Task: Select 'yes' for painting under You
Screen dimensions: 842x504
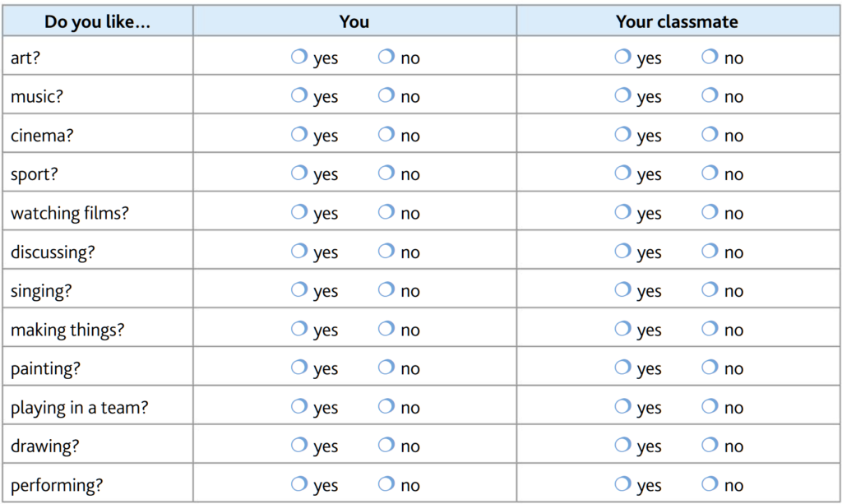Action: pyautogui.click(x=299, y=368)
